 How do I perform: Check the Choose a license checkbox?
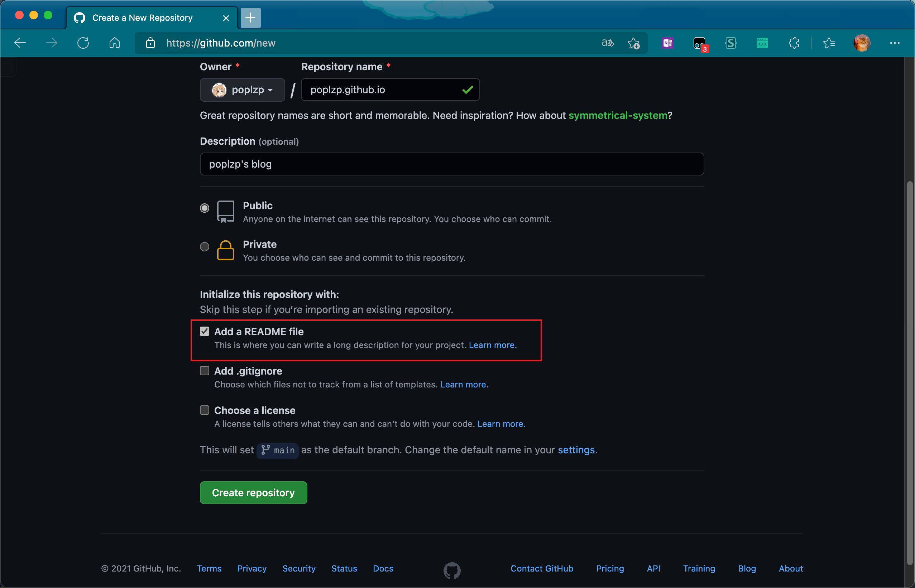(205, 410)
